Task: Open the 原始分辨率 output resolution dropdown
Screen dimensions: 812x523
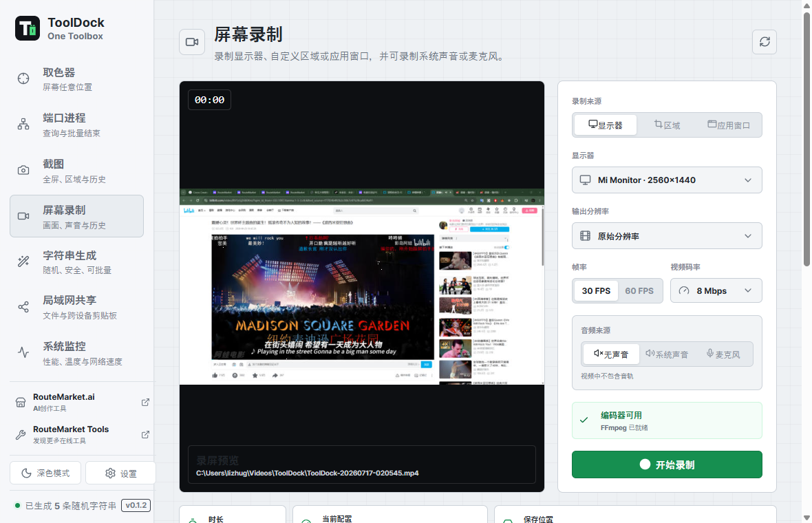Action: pos(667,236)
